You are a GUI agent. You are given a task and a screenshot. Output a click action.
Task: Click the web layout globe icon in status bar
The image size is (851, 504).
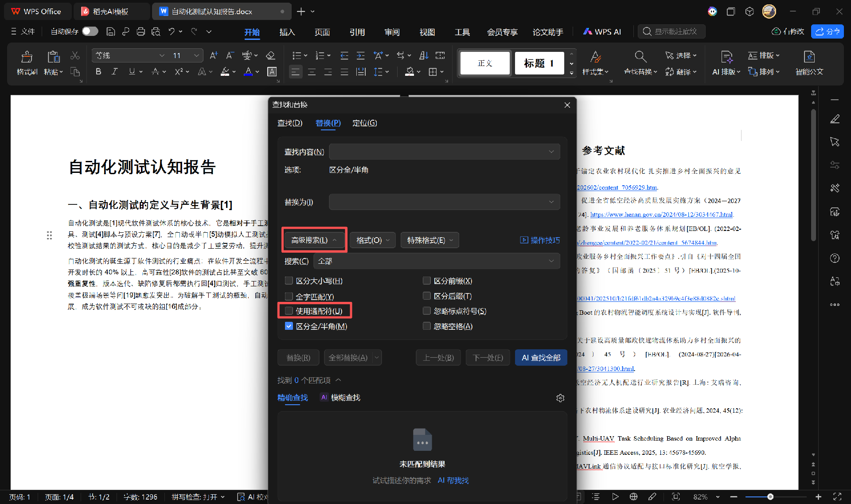(633, 496)
